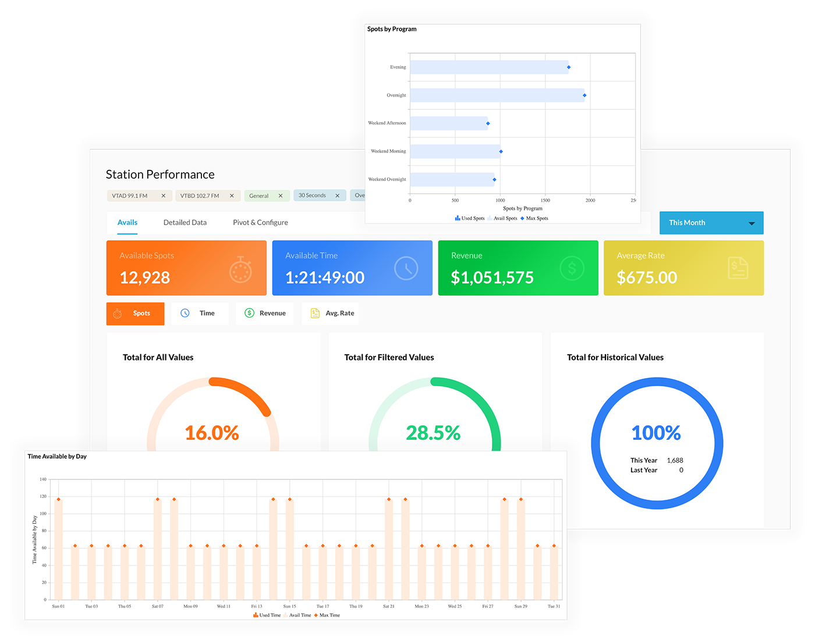Remove the General filter chip
The image size is (815, 644).
click(281, 196)
